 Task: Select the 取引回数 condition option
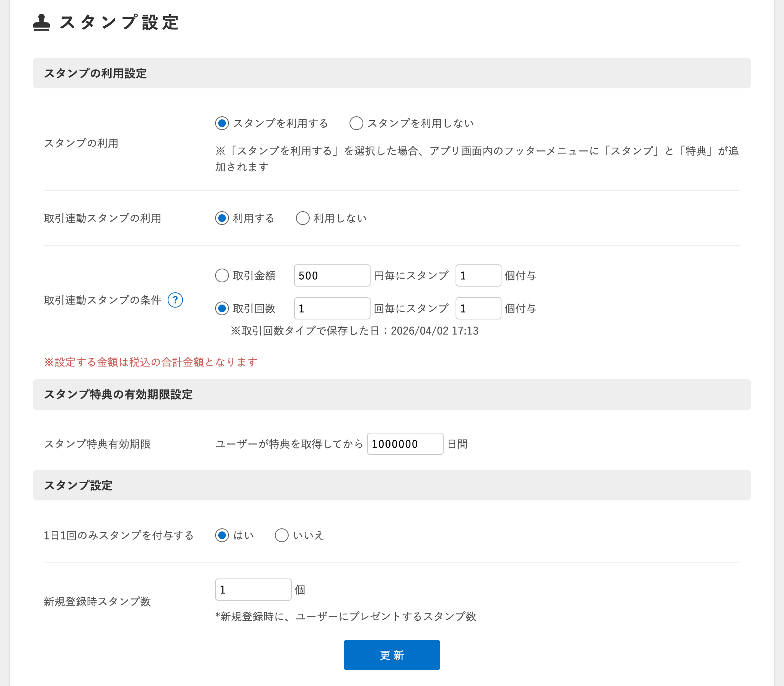221,308
